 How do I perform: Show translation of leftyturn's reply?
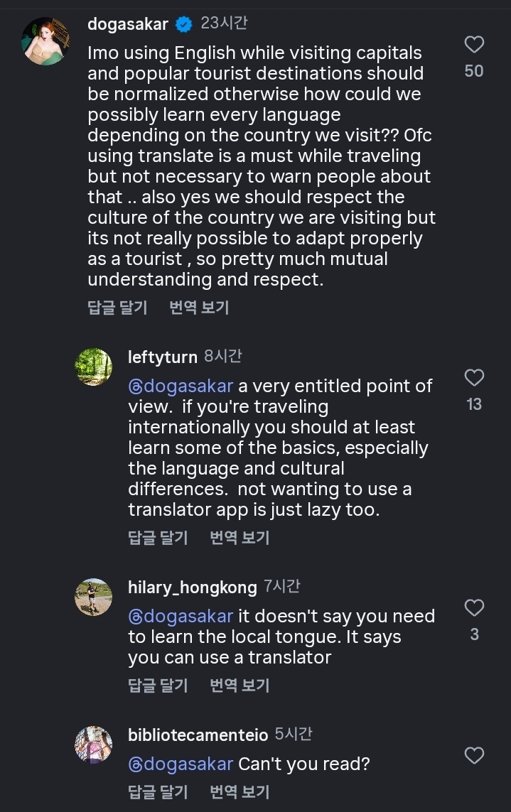(240, 538)
